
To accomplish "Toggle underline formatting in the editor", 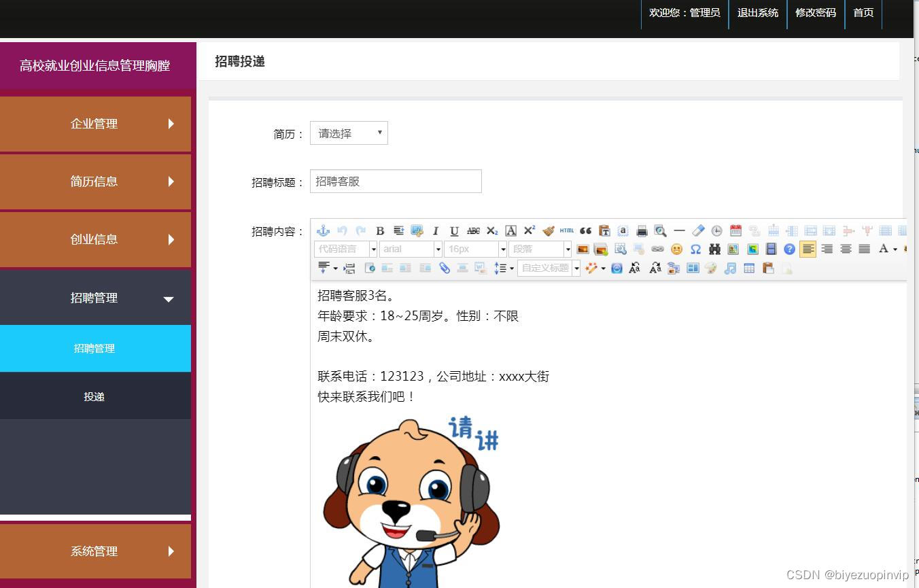I will (453, 230).
